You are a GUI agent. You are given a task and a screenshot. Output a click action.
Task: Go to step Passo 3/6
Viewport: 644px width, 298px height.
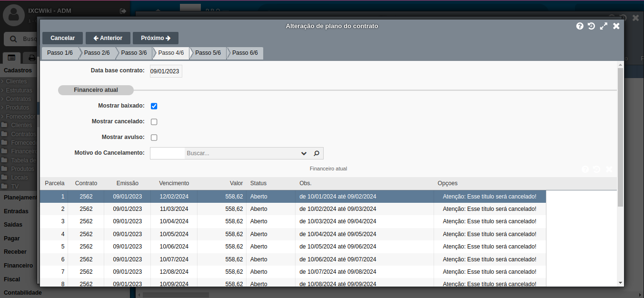click(134, 53)
